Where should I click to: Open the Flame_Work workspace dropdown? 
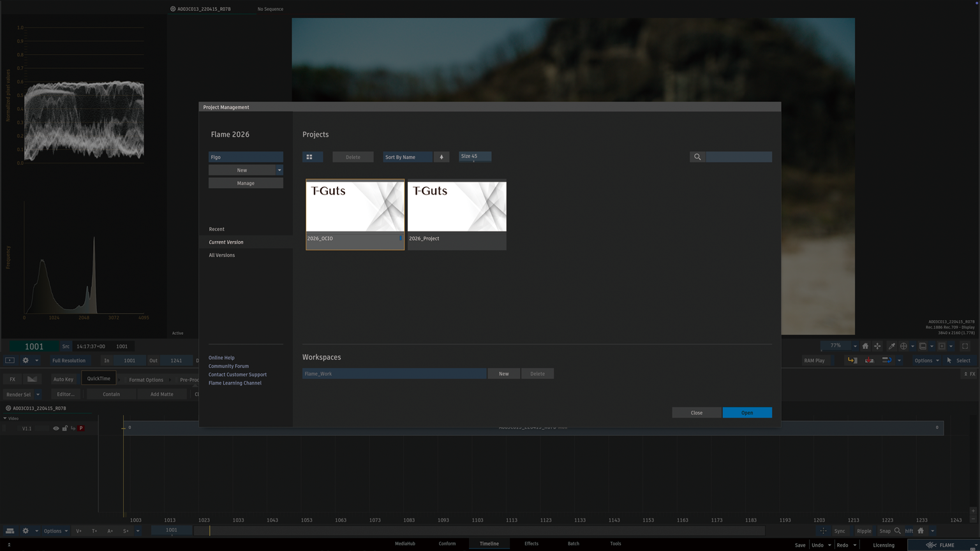(x=394, y=374)
